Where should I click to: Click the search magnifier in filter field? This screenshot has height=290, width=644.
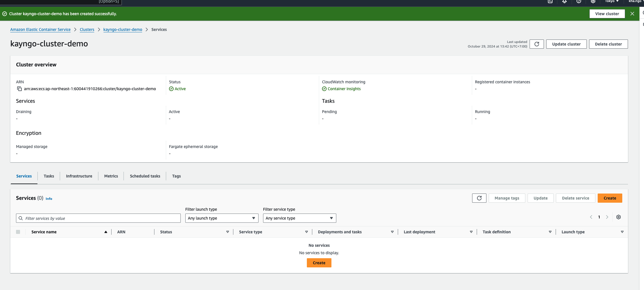tap(21, 218)
